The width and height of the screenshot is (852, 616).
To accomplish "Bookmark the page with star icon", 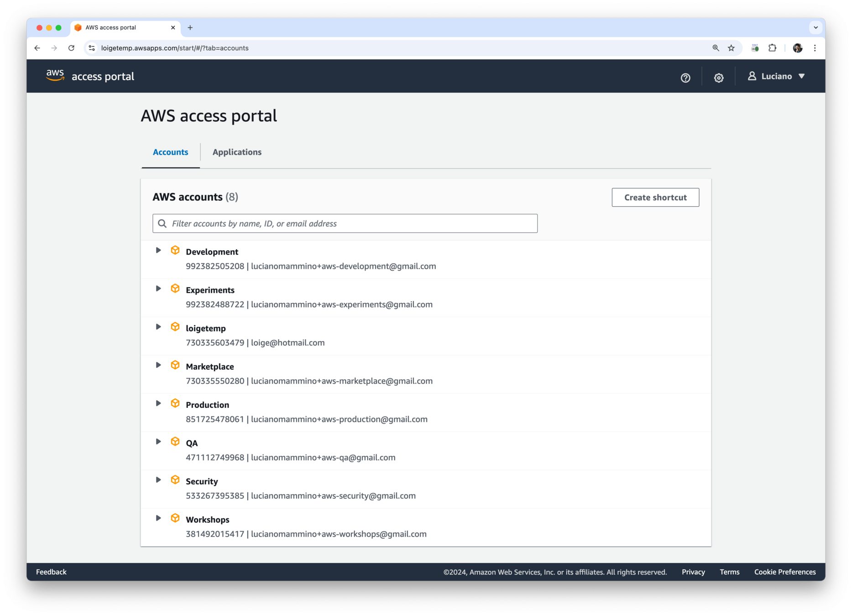I will (x=731, y=48).
